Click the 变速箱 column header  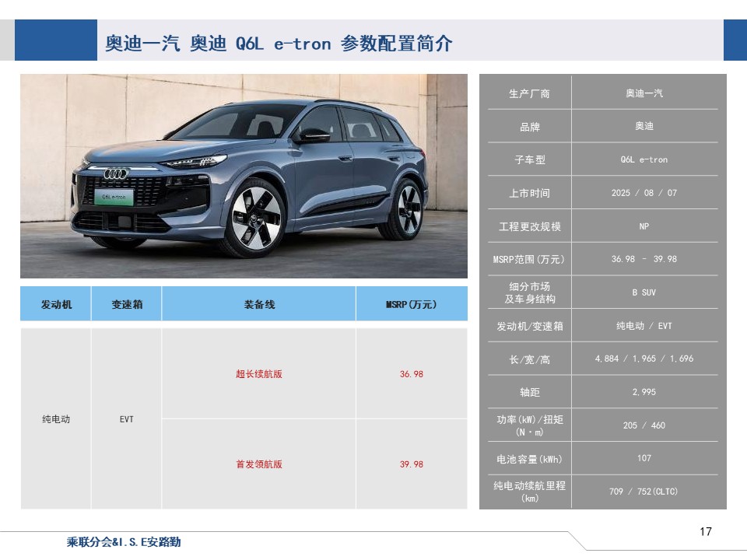coord(127,304)
